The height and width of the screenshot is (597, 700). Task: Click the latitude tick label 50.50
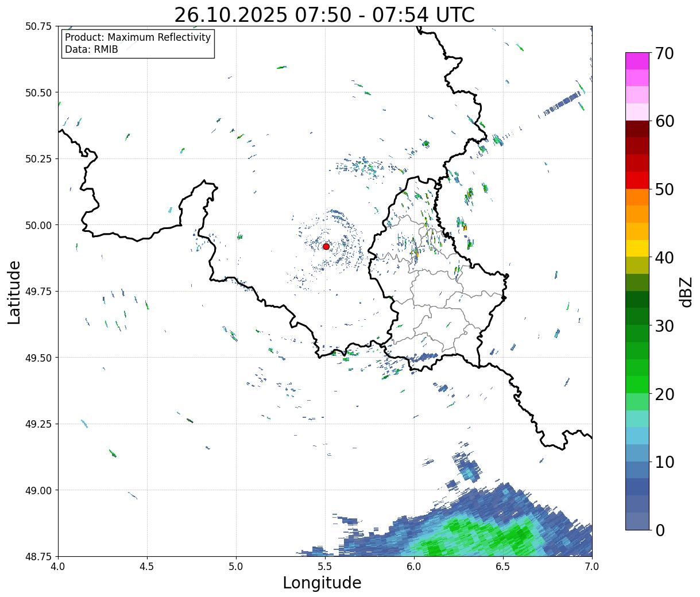pyautogui.click(x=38, y=92)
